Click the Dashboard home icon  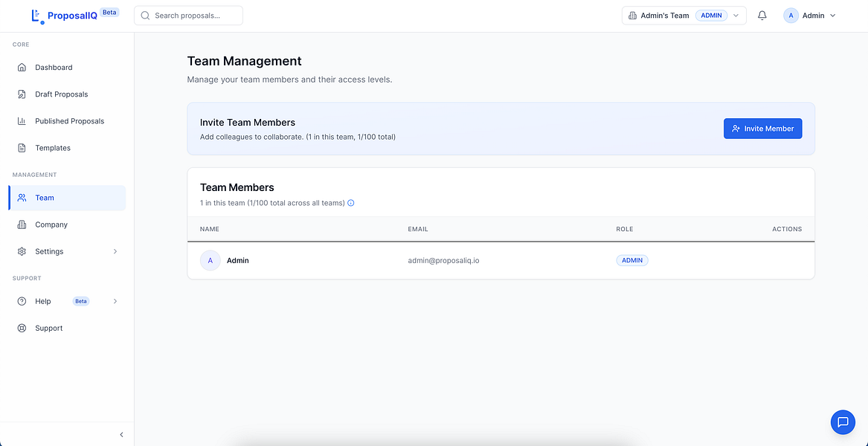22,68
